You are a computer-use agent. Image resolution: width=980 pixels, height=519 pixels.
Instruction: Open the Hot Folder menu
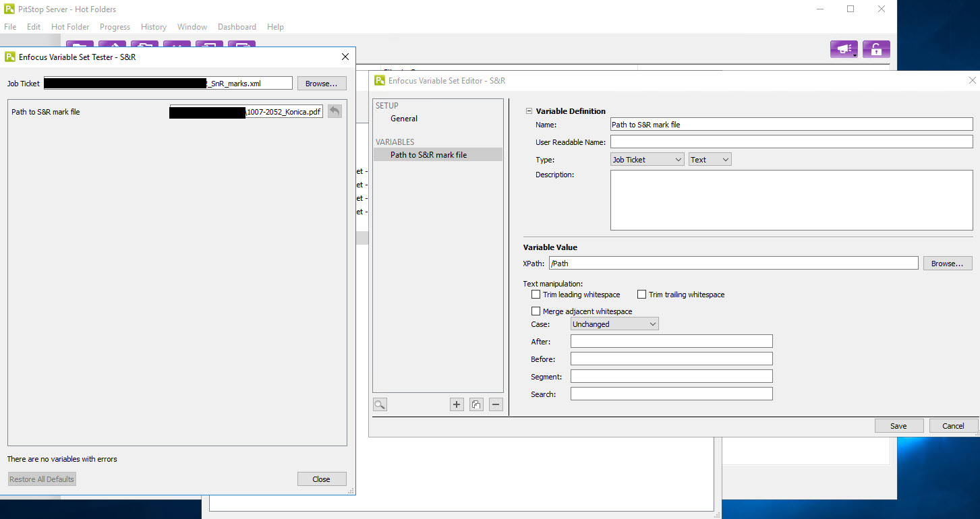tap(70, 27)
